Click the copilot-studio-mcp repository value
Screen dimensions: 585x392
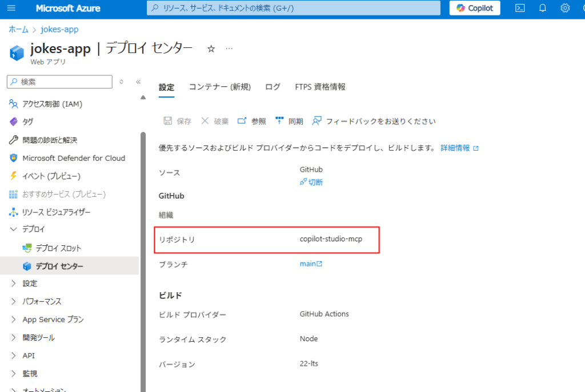tap(331, 239)
